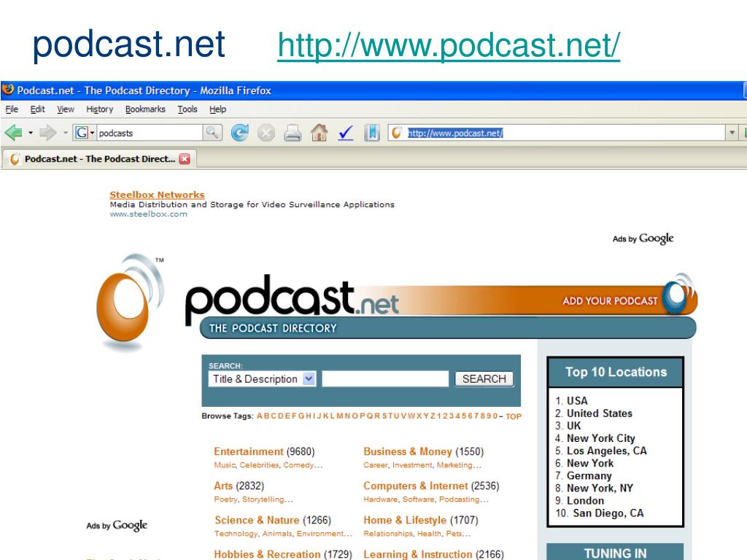747x560 pixels.
Task: Click the Bookmarks toolbar icon
Action: tap(372, 133)
